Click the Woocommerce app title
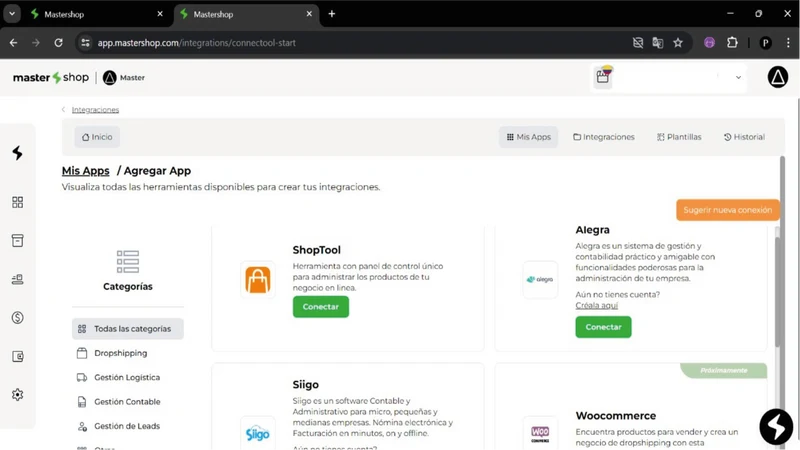This screenshot has height=450, width=800. point(616,416)
